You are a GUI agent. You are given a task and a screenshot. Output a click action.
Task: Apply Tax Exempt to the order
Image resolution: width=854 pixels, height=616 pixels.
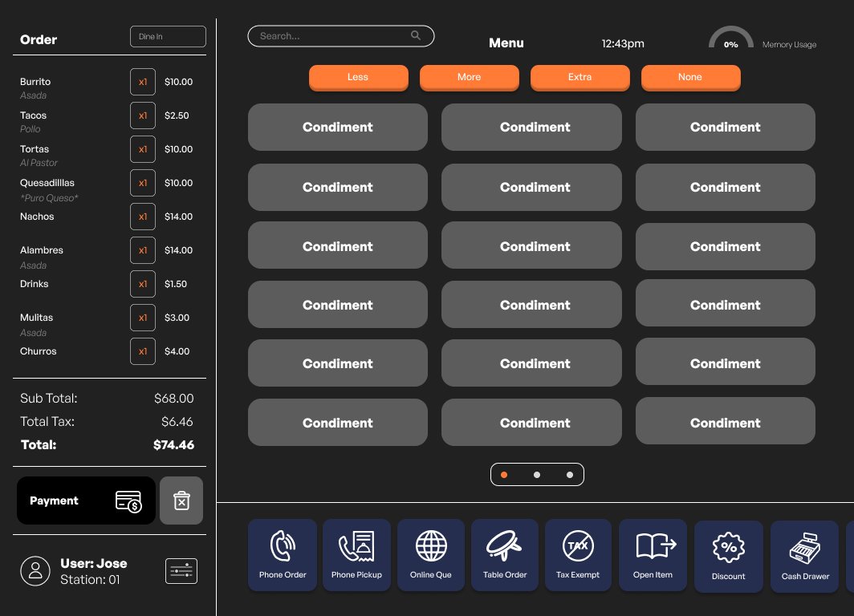click(579, 555)
